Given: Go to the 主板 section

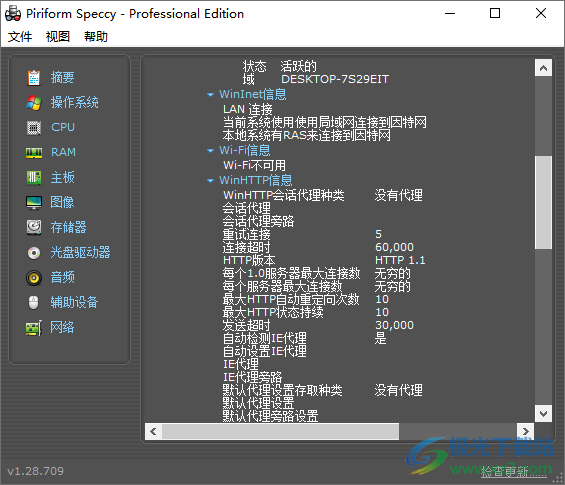Looking at the screenshot, I should [63, 177].
